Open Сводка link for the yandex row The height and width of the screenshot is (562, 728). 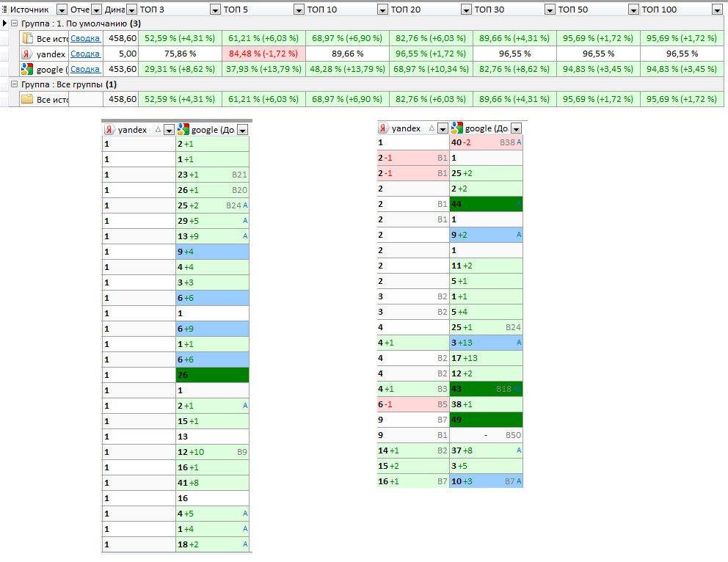(x=85, y=54)
